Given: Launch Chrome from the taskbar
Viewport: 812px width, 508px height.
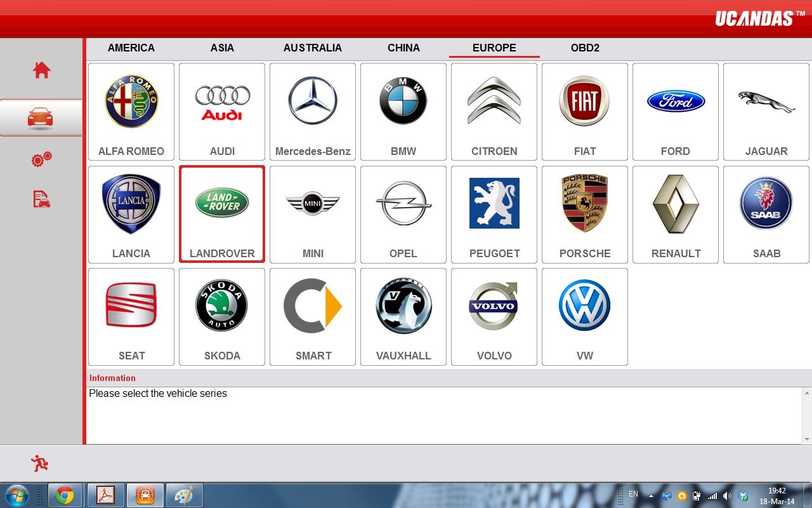Looking at the screenshot, I should click(x=65, y=495).
